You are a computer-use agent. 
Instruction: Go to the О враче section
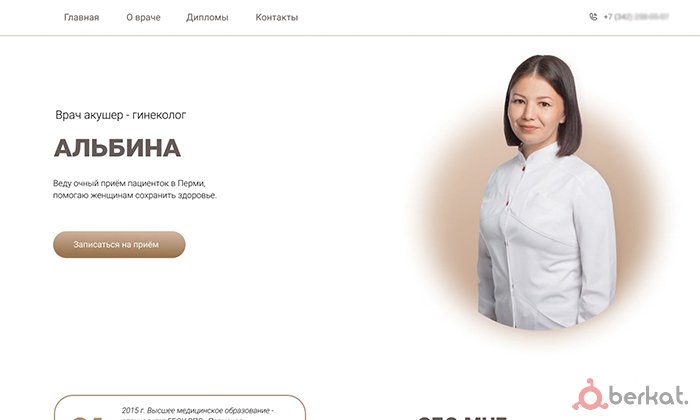(143, 17)
